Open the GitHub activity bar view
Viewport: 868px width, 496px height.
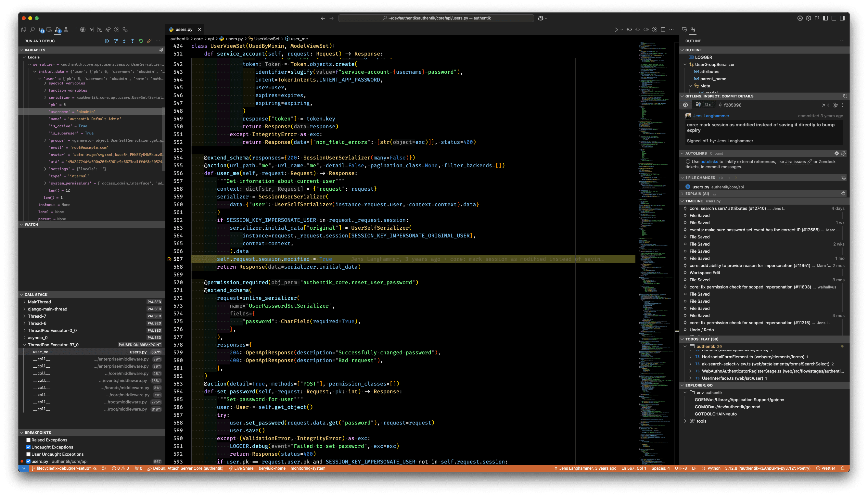(83, 30)
